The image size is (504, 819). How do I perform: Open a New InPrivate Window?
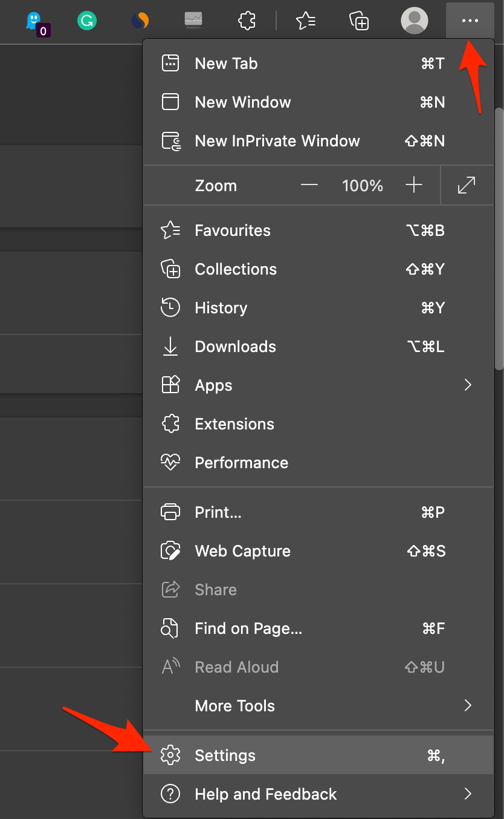click(x=277, y=140)
